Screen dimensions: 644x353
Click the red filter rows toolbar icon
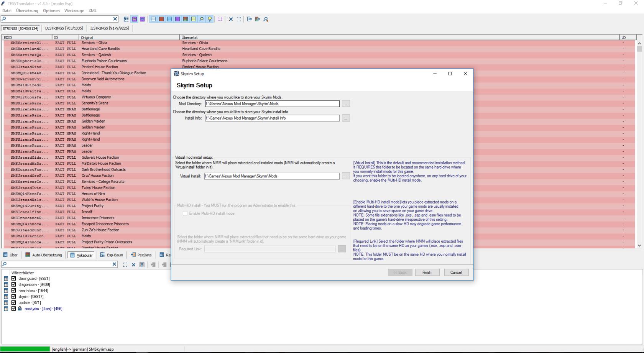point(161,19)
